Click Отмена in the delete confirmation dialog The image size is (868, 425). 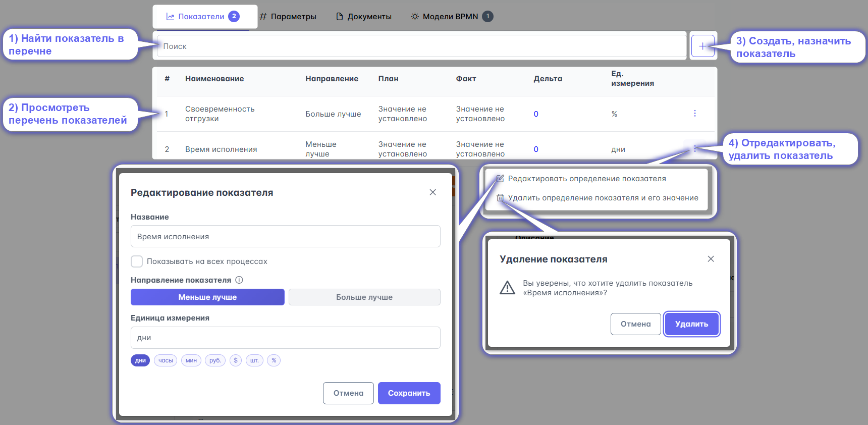635,324
